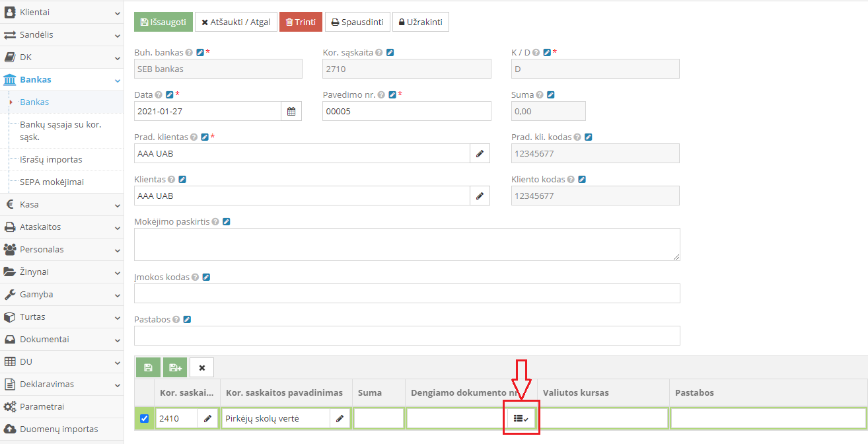Click save-and-add-new row icon in grid toolbar

pyautogui.click(x=175, y=368)
